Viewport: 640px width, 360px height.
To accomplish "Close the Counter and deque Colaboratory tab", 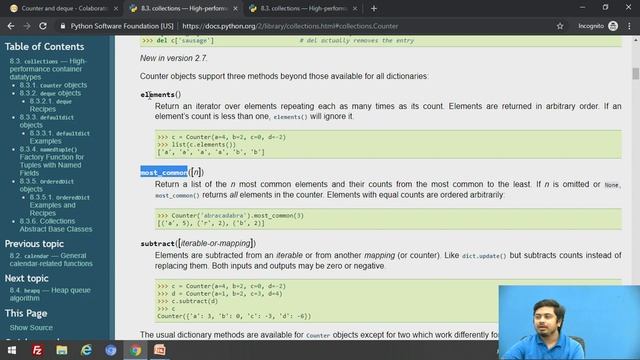I will point(116,9).
